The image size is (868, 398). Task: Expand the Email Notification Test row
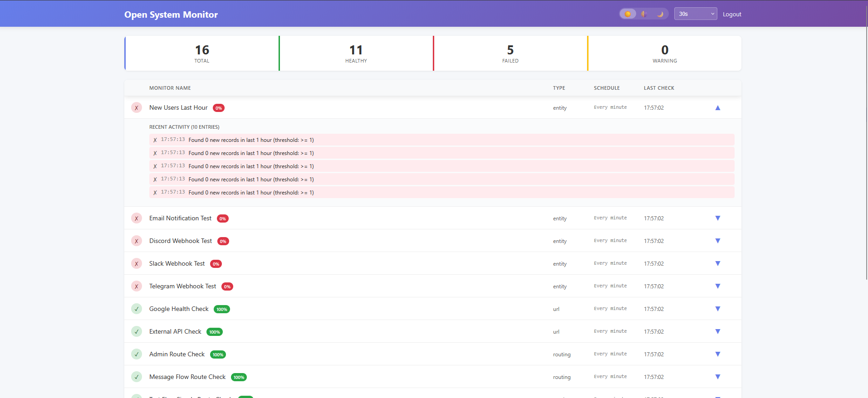[717, 218]
